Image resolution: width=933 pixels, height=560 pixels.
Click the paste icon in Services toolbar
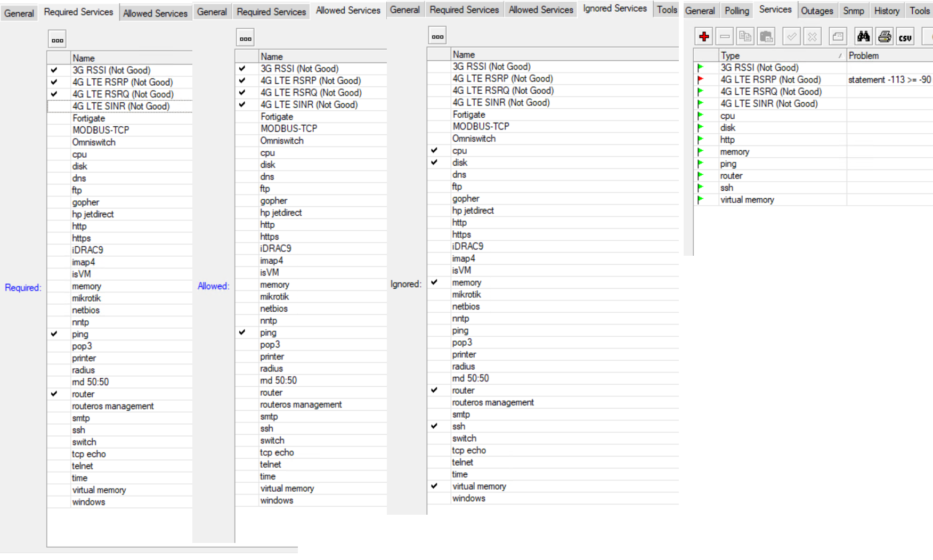click(766, 36)
